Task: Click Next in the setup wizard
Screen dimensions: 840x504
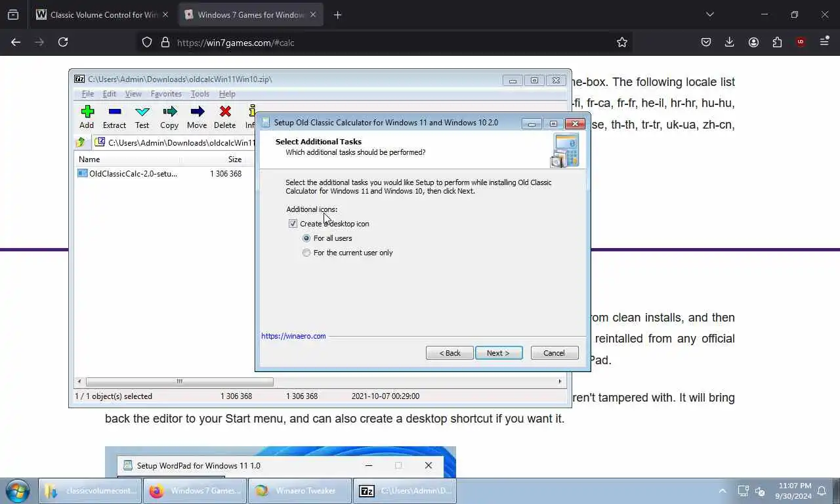Action: [x=499, y=353]
